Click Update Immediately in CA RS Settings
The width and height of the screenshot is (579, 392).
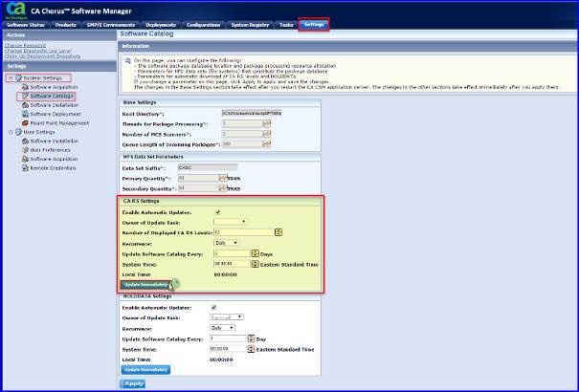coord(145,285)
